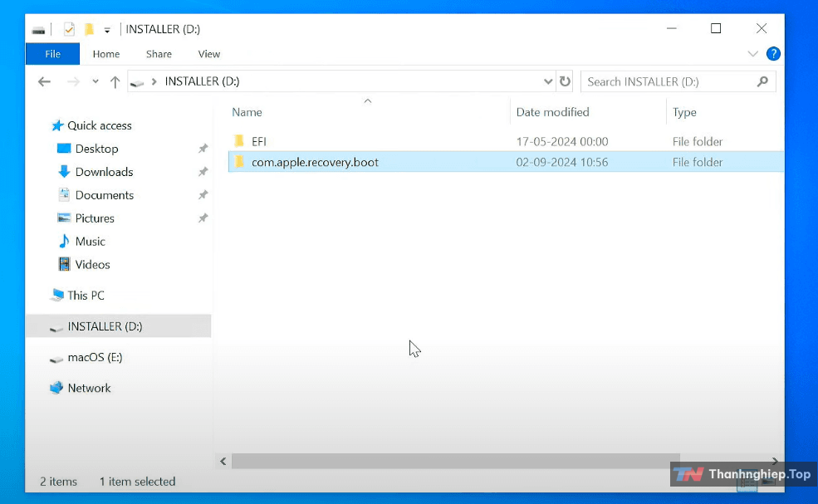Viewport: 818px width, 504px height.
Task: Click the Back navigation arrow
Action: click(44, 81)
